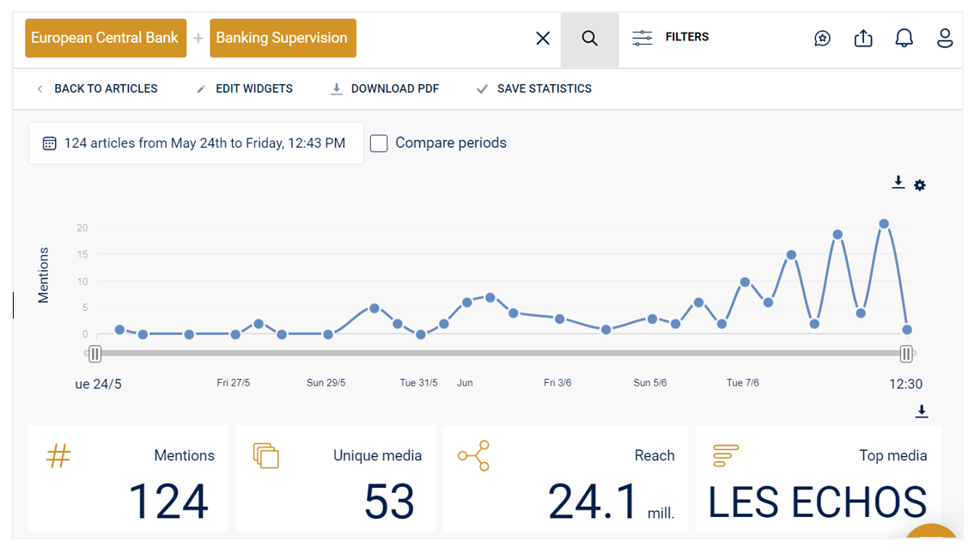Click the pencil icon beside Edit Widgets
This screenshot has width=980, height=554.
click(201, 89)
